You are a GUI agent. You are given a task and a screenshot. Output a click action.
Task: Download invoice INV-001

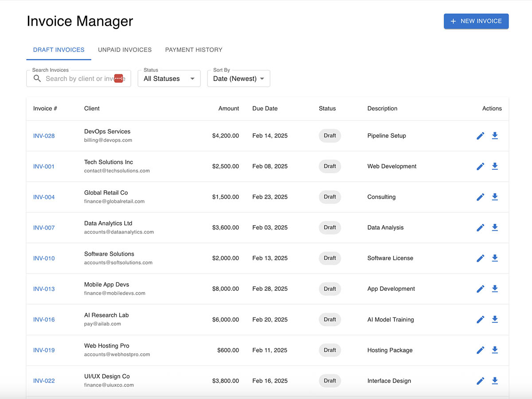coord(495,166)
